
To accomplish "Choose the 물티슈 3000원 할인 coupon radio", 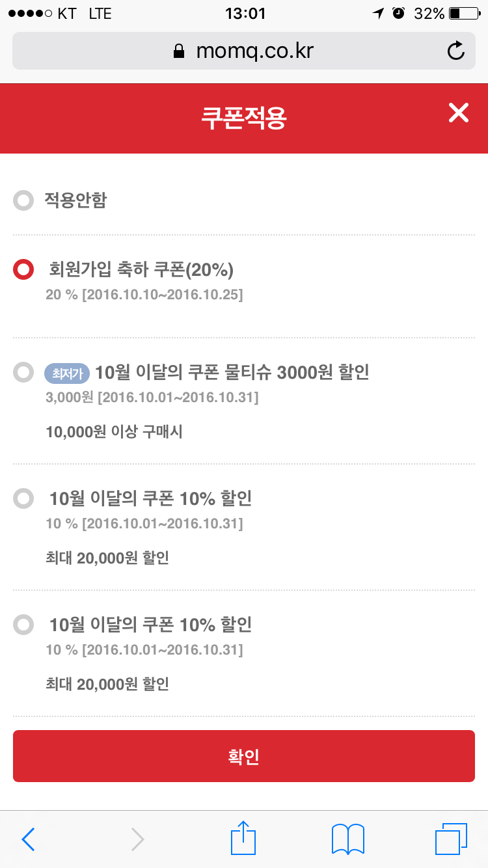I will click(23, 373).
